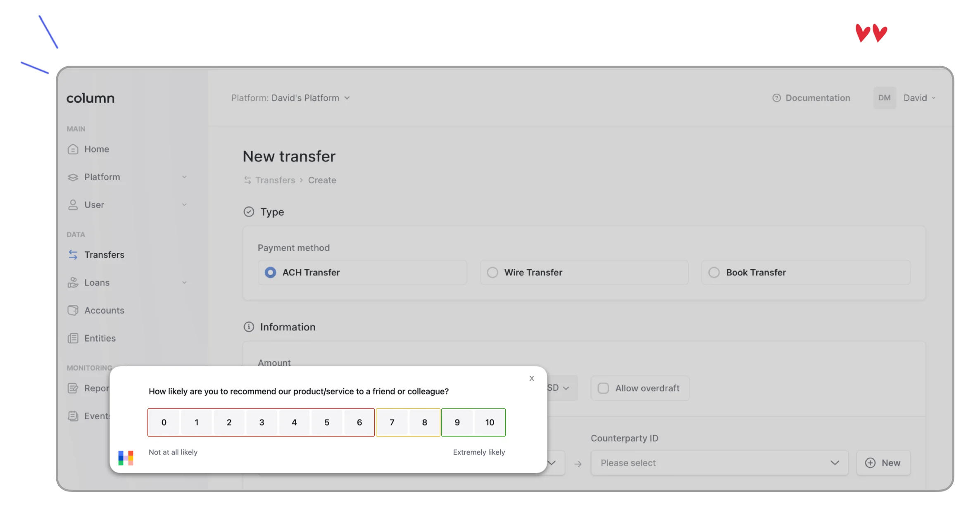Click the Entities list icon
Image resolution: width=980 pixels, height=522 pixels.
pyautogui.click(x=73, y=338)
